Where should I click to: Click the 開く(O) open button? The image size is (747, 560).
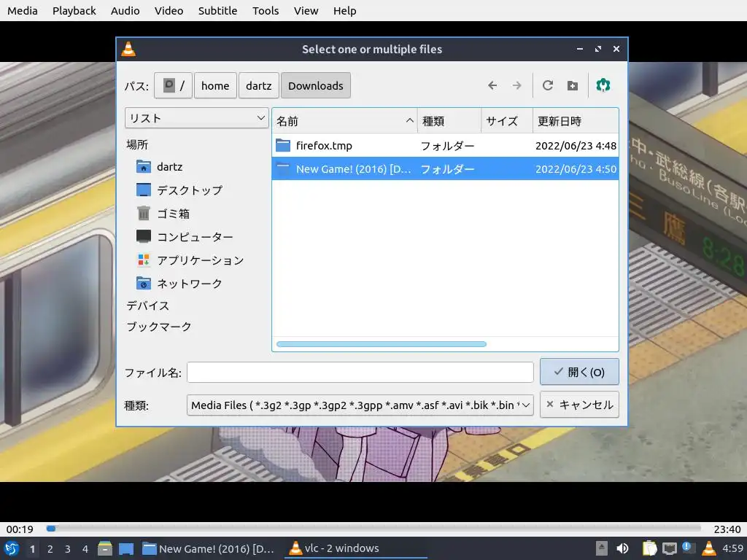click(x=579, y=372)
